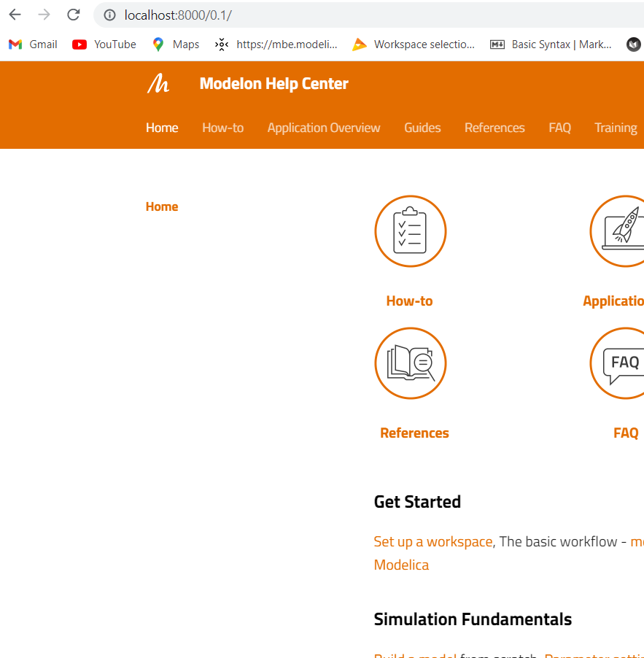The height and width of the screenshot is (658, 644).
Task: Open the References navigation tab
Action: 494,128
